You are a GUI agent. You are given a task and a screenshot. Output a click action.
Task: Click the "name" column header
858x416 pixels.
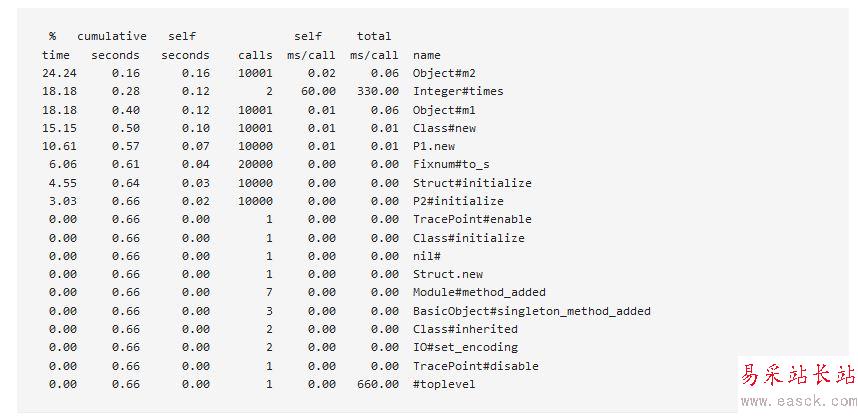pos(426,55)
